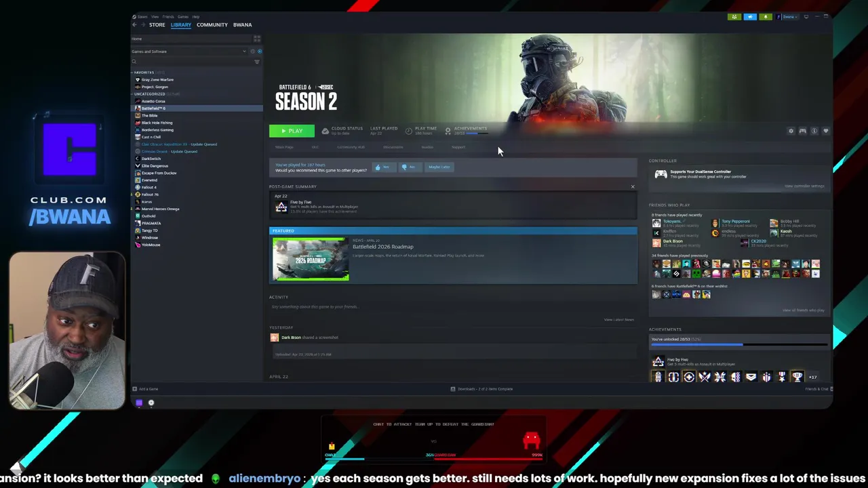Select Marvel Heroes Omega in the list

(160, 209)
